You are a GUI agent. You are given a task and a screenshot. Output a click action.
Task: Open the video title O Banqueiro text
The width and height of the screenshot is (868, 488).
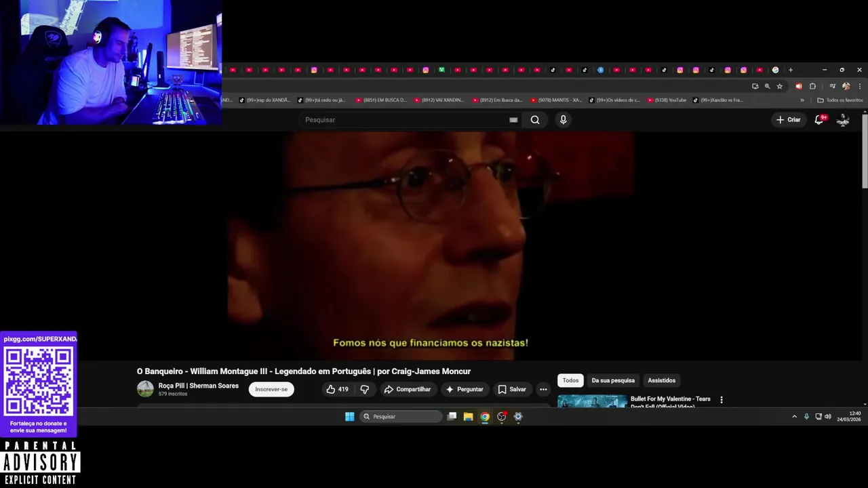[304, 371]
